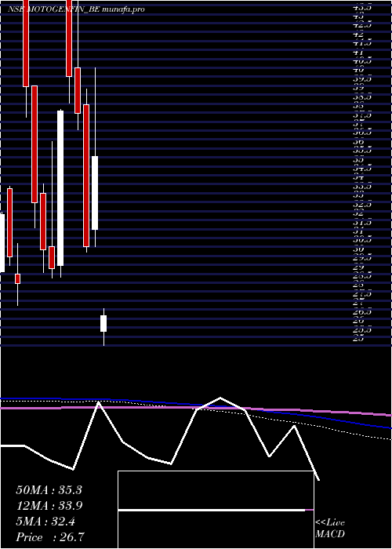Click the 50MA : 35.3 value
Viewport: 392px width, 549px height.
pyautogui.click(x=49, y=490)
